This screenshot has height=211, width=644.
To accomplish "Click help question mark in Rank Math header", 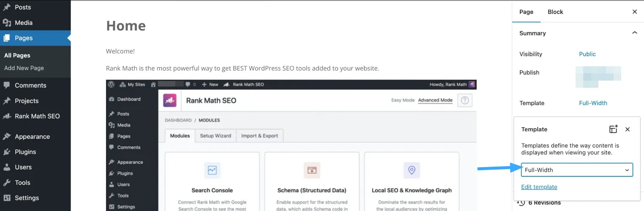I will [465, 100].
